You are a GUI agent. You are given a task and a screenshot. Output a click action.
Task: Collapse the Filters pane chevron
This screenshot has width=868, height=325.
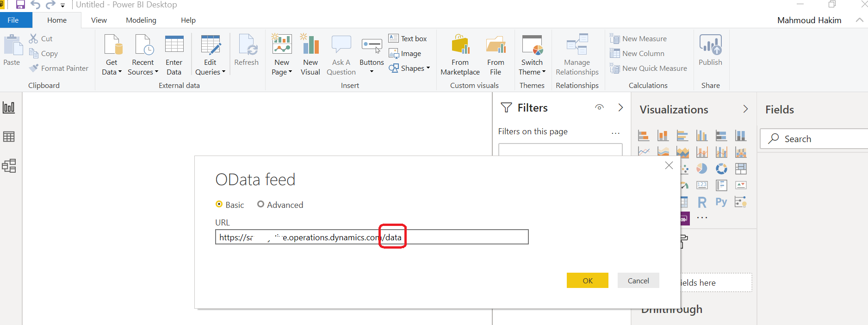(620, 107)
